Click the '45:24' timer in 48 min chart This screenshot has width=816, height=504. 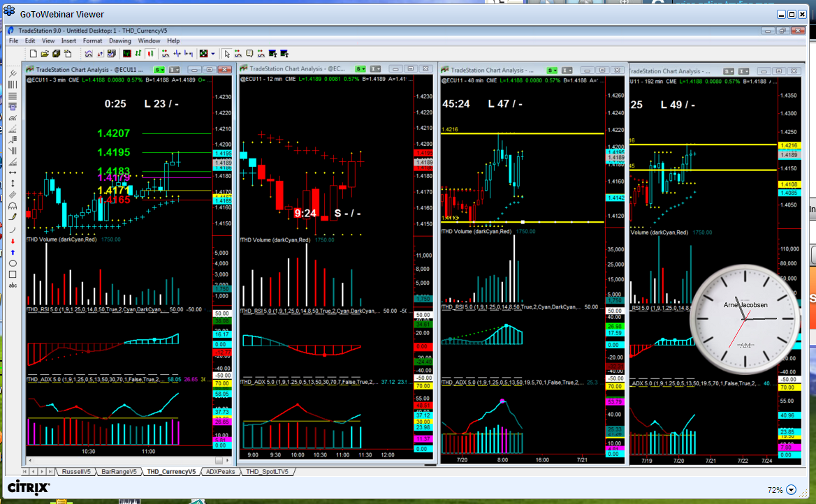click(456, 104)
